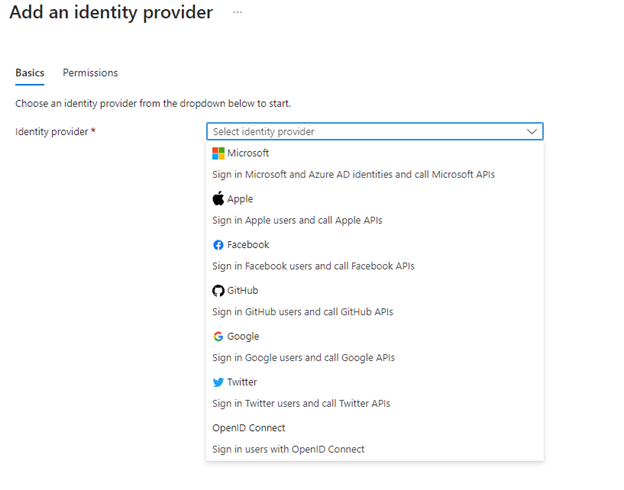Choose OpenID Connect from the list
Screen dimensions: 624x490
(x=249, y=428)
